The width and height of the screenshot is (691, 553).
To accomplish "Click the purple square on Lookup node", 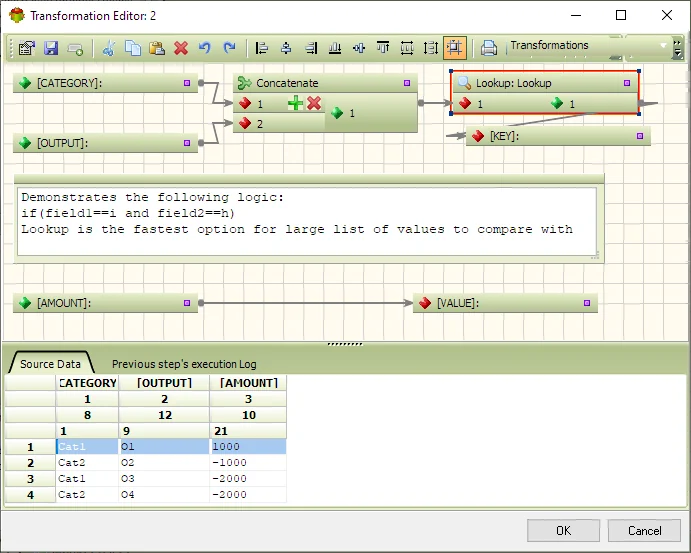I will [x=627, y=83].
